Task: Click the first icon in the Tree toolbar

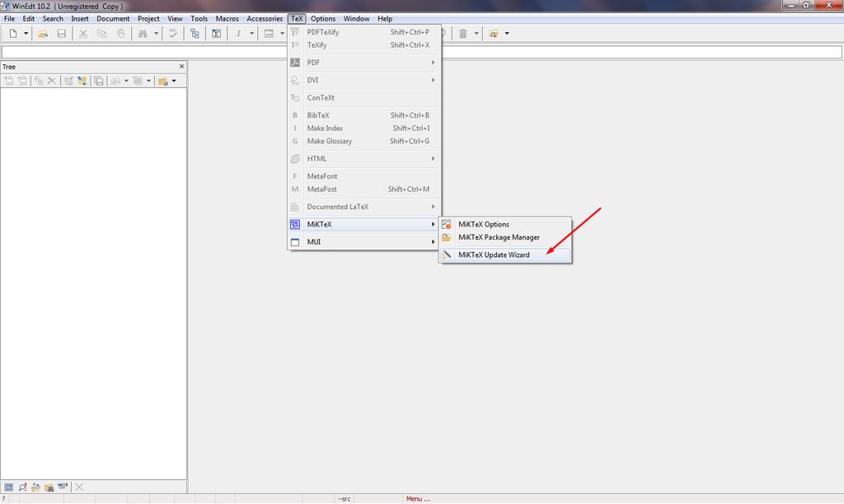Action: tap(8, 81)
